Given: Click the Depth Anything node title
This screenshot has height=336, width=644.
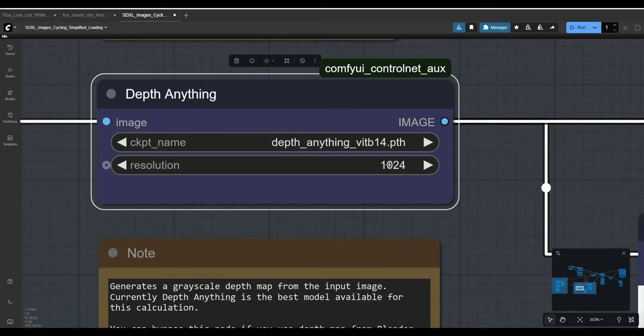Looking at the screenshot, I should point(171,94).
